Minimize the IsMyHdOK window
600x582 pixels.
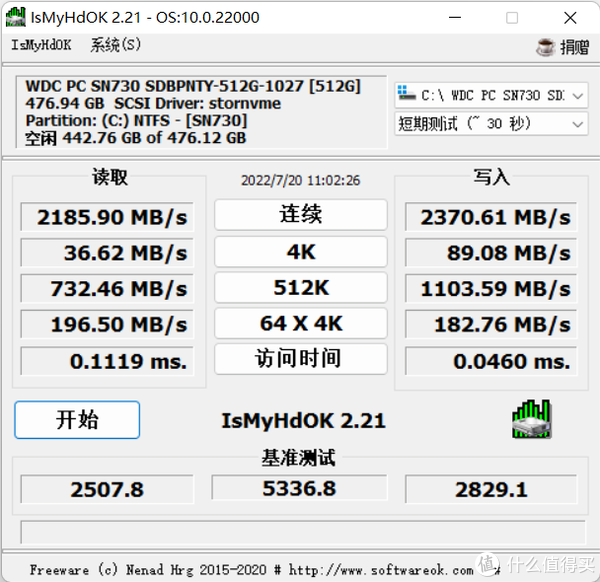[455, 18]
